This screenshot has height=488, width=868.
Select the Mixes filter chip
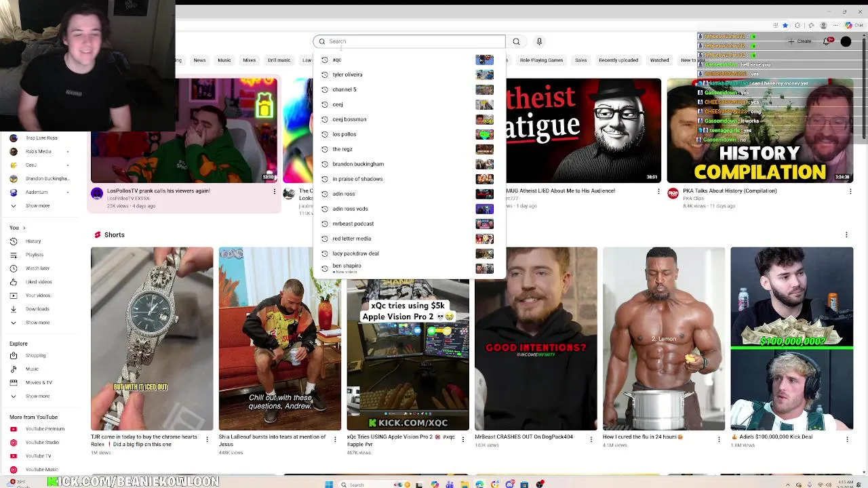pyautogui.click(x=250, y=60)
